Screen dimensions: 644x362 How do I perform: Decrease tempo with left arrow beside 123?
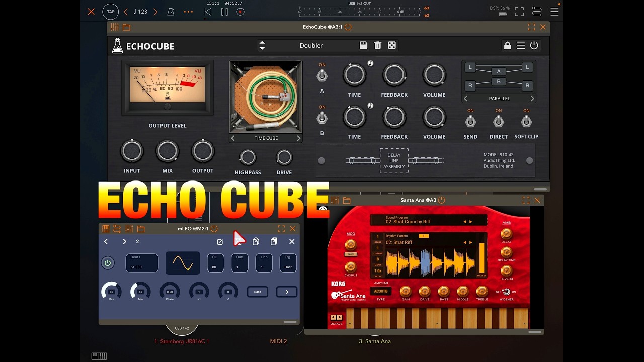pos(126,12)
